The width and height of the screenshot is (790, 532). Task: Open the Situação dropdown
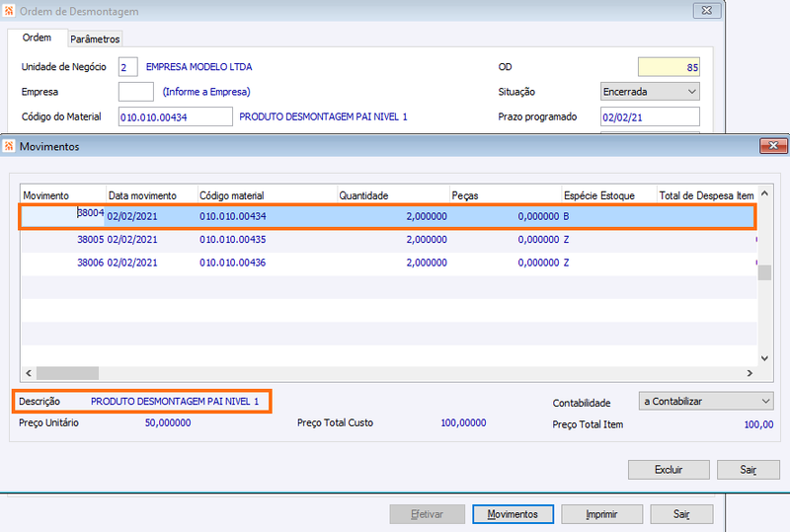point(649,92)
